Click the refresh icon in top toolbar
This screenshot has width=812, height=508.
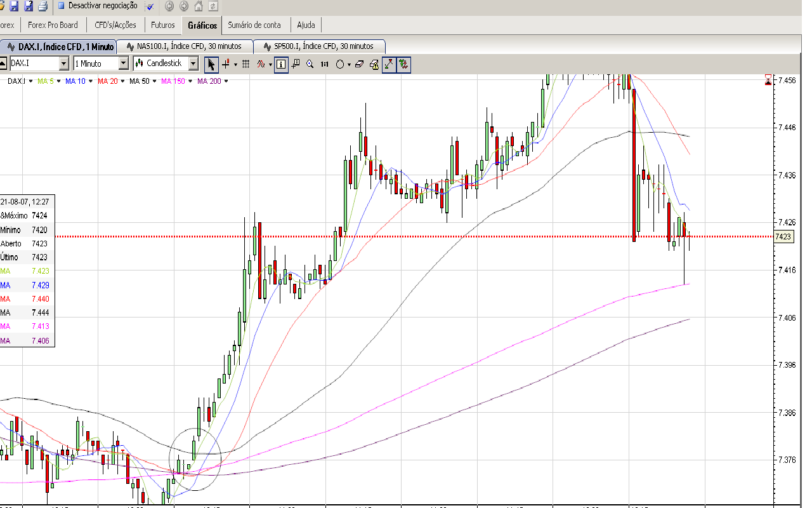(213, 6)
